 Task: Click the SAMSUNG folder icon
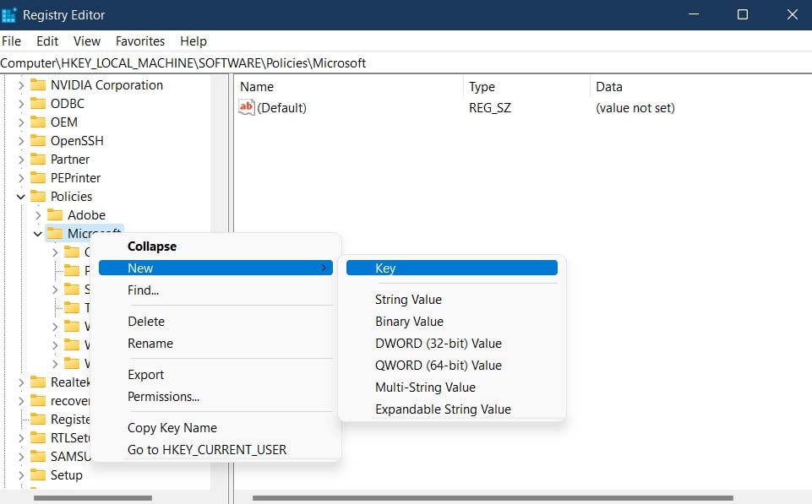(x=38, y=457)
